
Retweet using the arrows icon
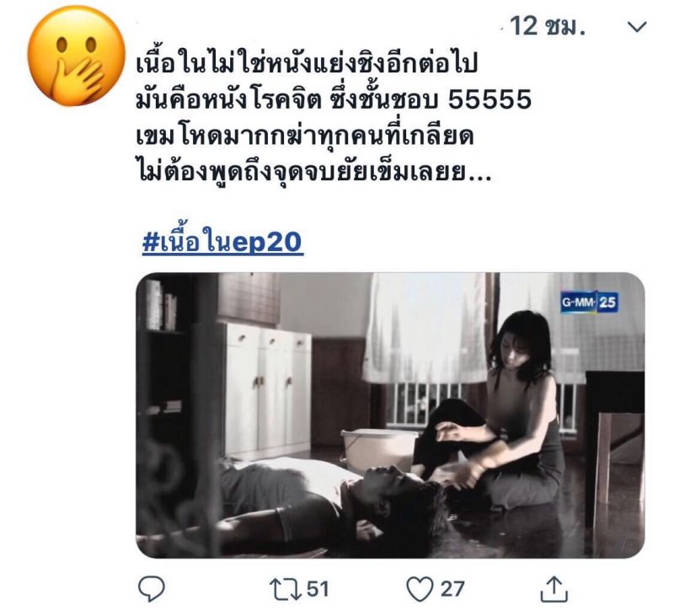click(285, 589)
